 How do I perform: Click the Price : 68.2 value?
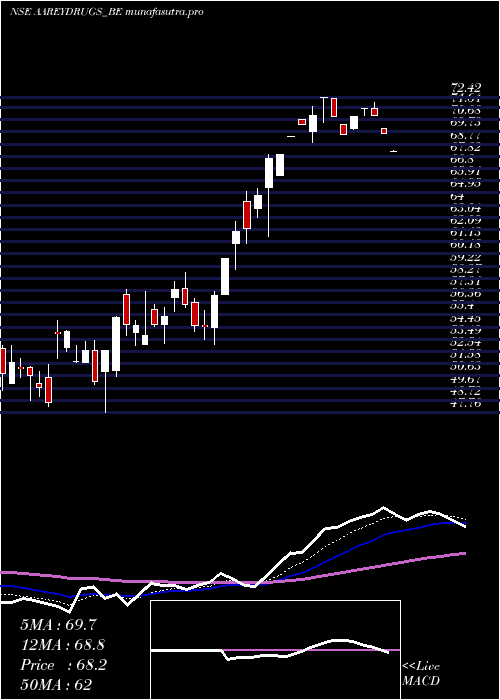point(63,665)
